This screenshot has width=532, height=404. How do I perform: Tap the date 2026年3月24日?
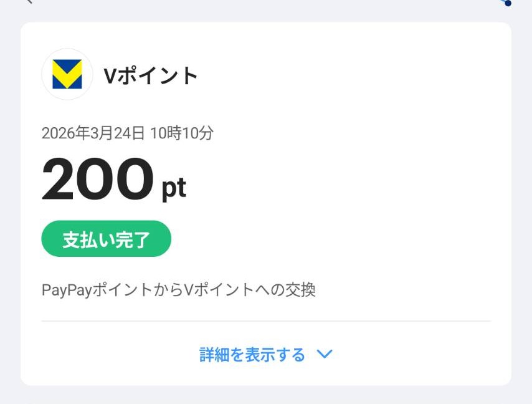coord(93,133)
